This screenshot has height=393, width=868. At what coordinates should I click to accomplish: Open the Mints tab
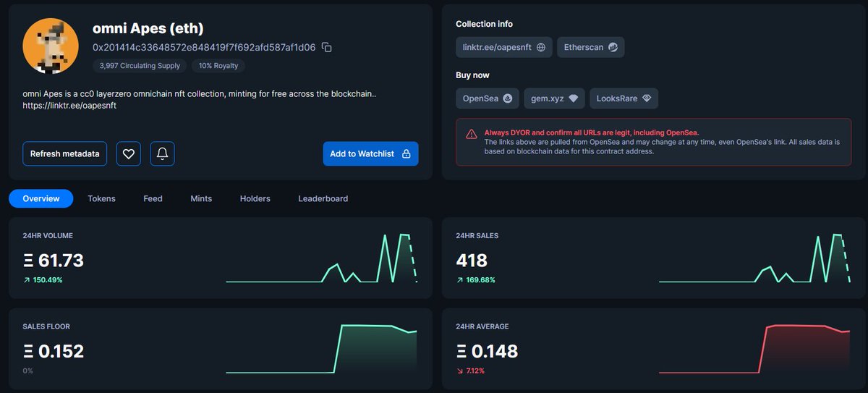click(x=201, y=198)
